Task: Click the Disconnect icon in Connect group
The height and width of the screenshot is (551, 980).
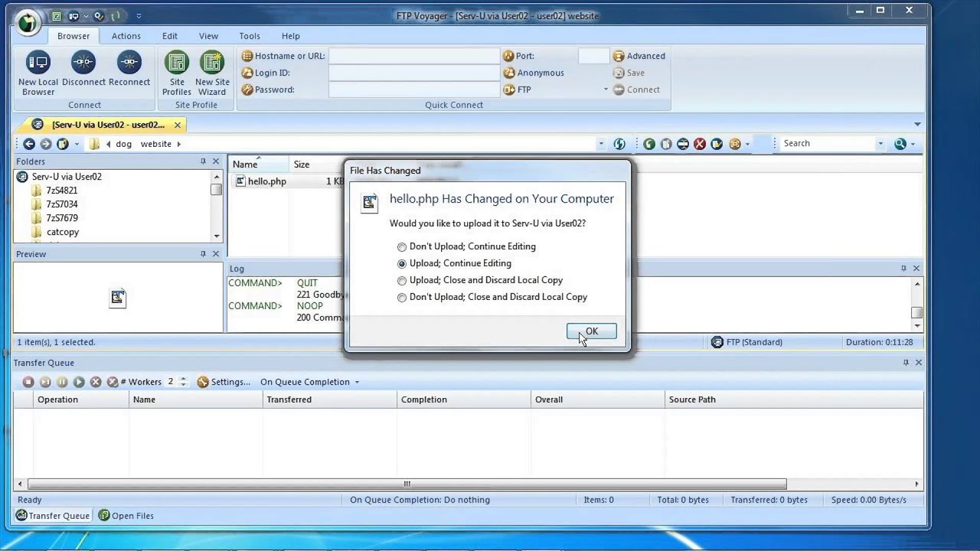Action: pyautogui.click(x=83, y=63)
